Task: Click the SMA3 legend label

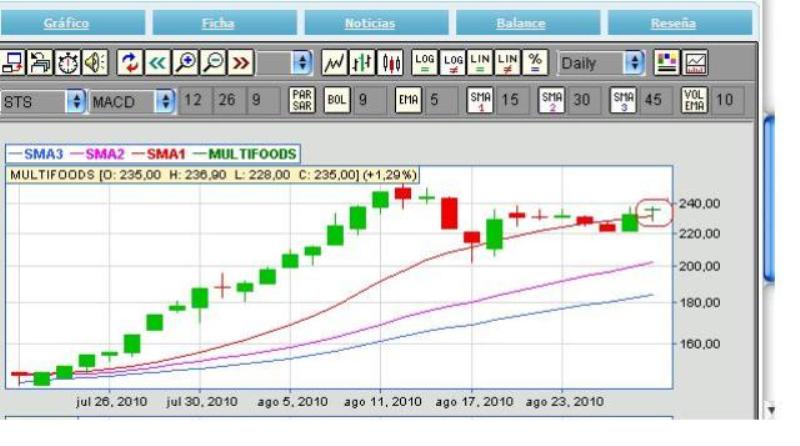Action: [43, 154]
